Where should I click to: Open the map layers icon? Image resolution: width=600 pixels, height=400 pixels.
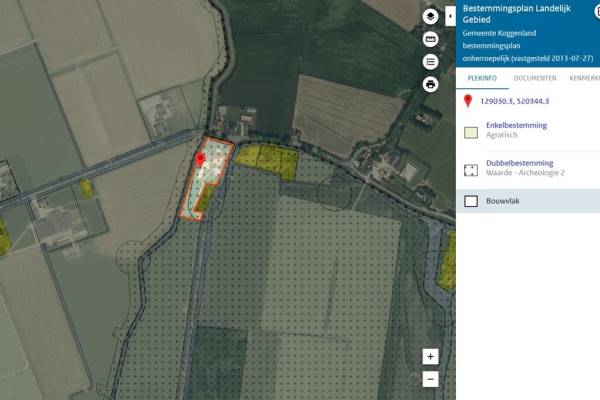tap(430, 16)
